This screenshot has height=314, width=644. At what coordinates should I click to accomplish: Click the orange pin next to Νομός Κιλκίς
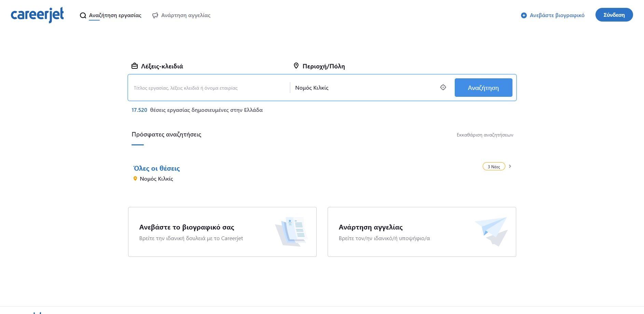tap(135, 179)
